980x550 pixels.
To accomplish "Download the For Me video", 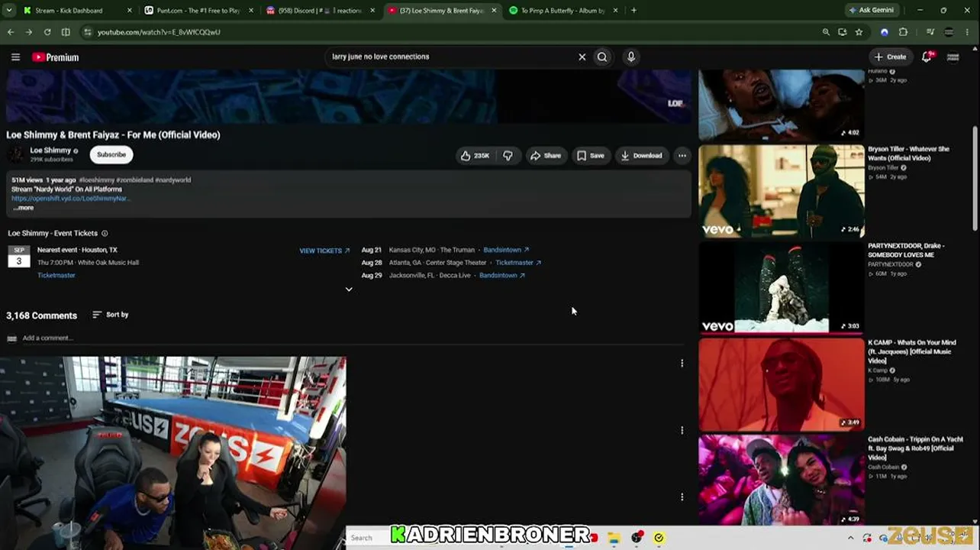I will point(641,156).
